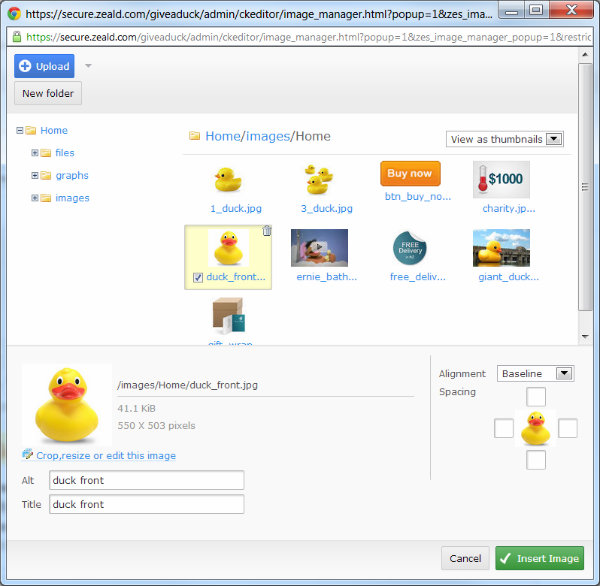The height and width of the screenshot is (586, 600).
Task: Click the vertical scrollbar thumb
Action: [x=585, y=187]
